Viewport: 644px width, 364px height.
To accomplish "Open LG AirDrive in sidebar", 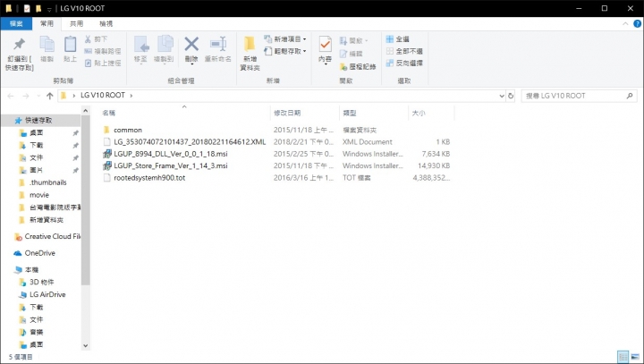I will [x=47, y=294].
